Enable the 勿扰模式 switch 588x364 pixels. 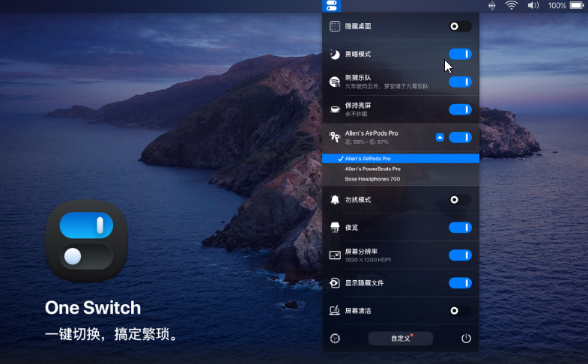click(x=459, y=200)
